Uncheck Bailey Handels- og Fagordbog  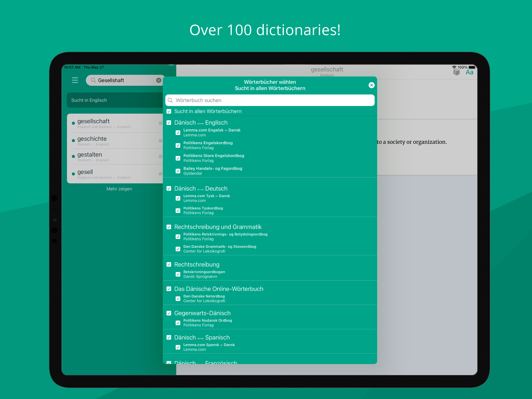178,171
